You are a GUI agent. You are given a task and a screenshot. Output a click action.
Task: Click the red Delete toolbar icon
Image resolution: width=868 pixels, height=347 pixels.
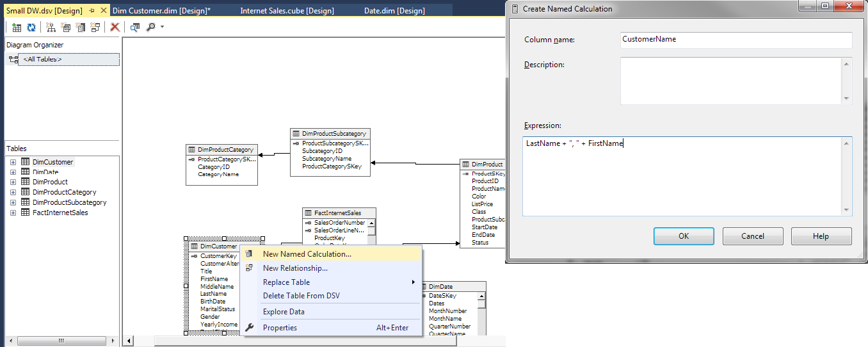(115, 28)
